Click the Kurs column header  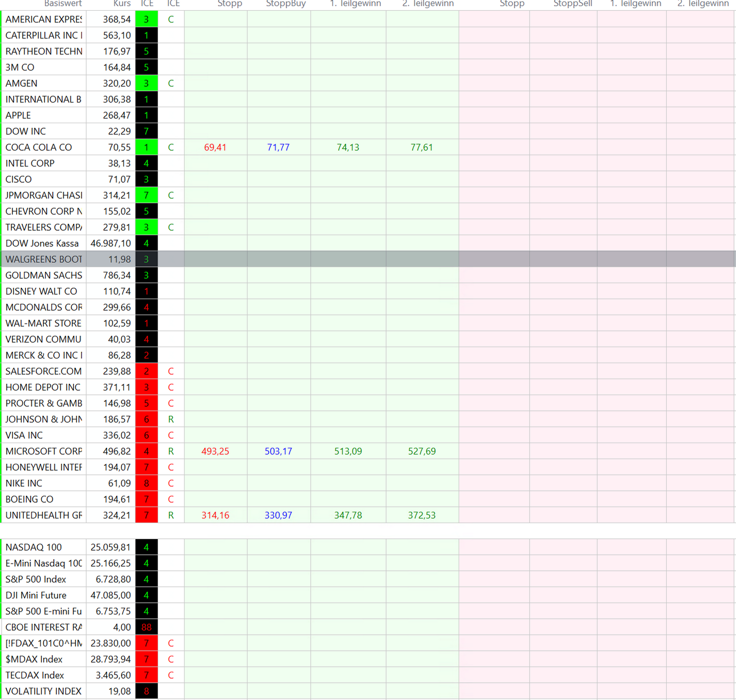[x=122, y=4]
